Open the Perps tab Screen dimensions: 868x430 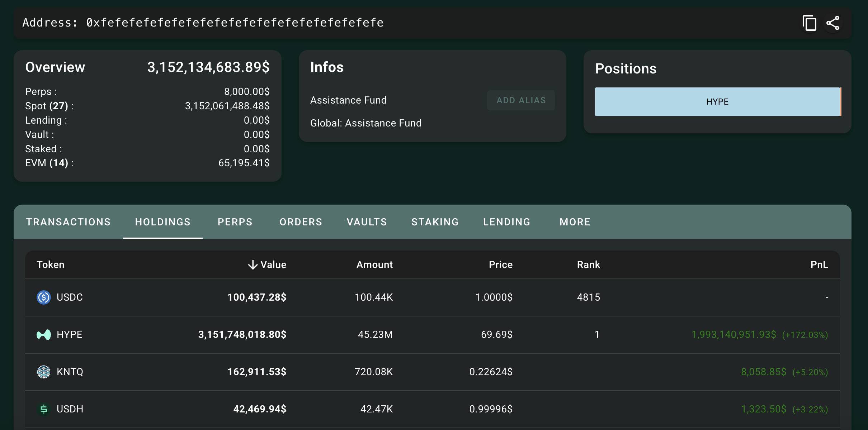[235, 222]
